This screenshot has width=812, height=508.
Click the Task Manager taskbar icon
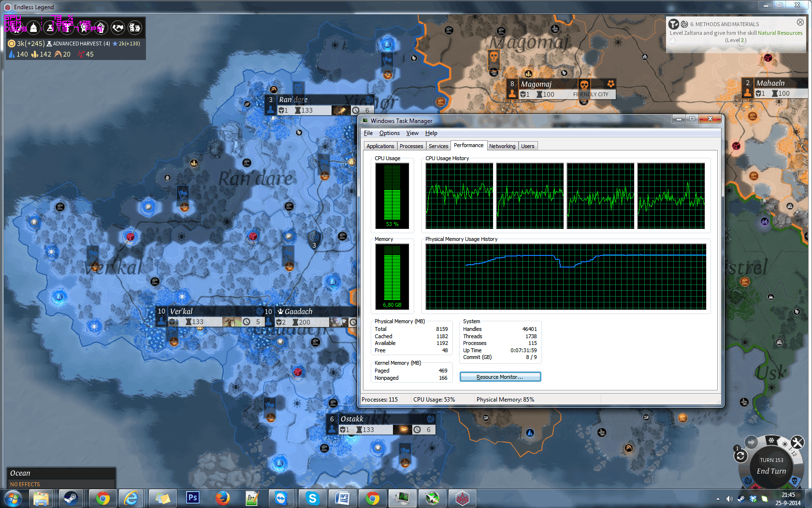[402, 498]
